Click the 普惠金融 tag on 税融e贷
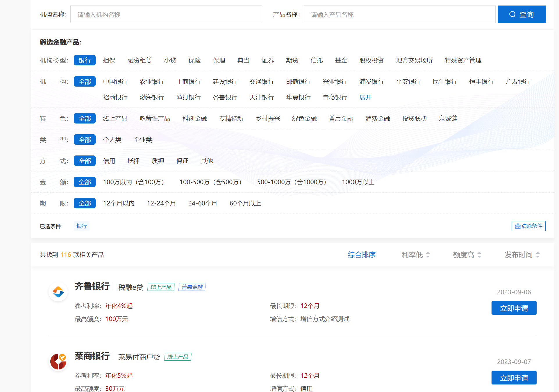This screenshot has width=559, height=392. pyautogui.click(x=192, y=287)
